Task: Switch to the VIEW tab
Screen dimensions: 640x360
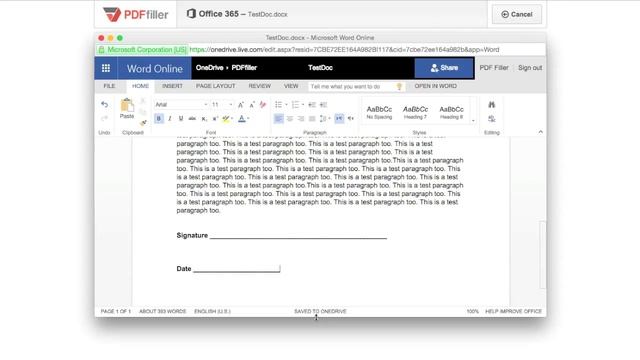Action: click(x=291, y=86)
